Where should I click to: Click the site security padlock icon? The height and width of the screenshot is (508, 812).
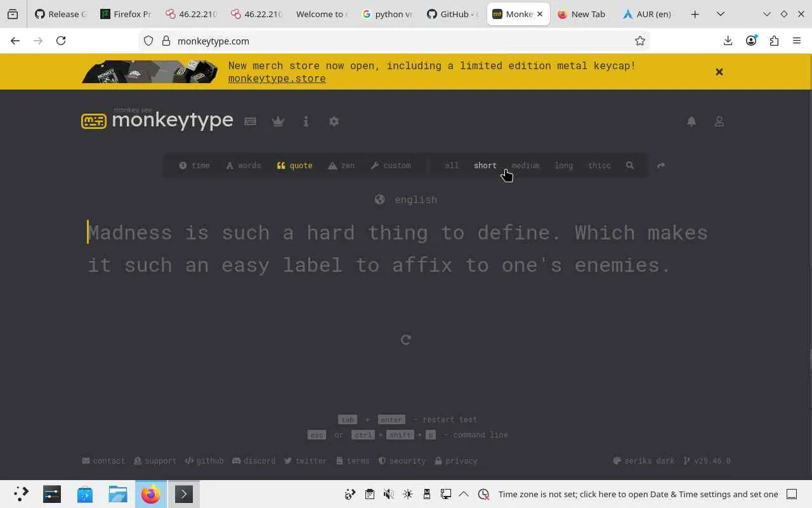click(166, 41)
